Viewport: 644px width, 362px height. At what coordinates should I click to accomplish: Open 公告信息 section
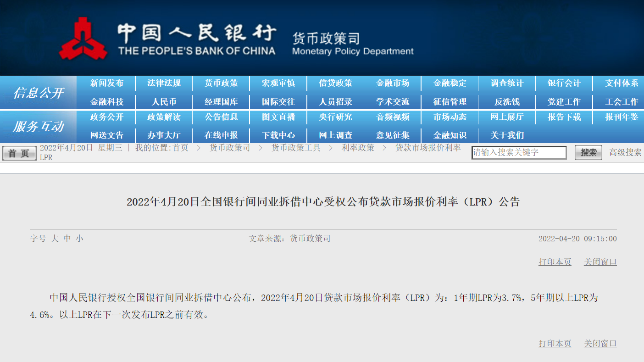pyautogui.click(x=221, y=117)
